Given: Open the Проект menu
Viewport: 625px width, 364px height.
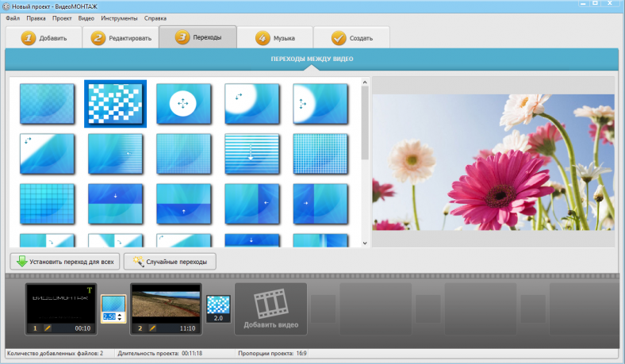Looking at the screenshot, I should (62, 18).
